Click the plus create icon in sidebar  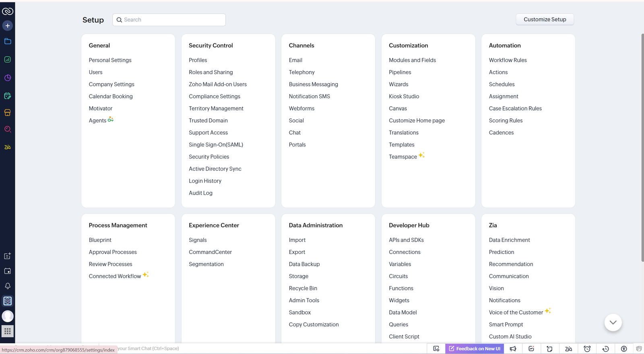tap(8, 26)
